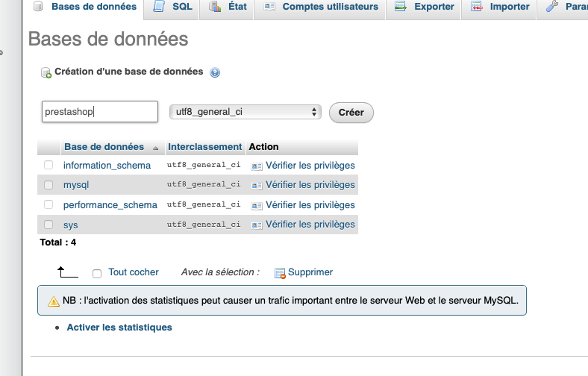
Task: Click the Bases de données page heading
Action: [x=108, y=39]
